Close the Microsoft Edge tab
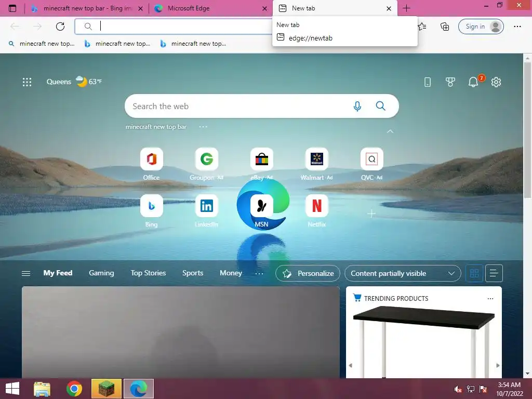The image size is (532, 399). pyautogui.click(x=264, y=8)
